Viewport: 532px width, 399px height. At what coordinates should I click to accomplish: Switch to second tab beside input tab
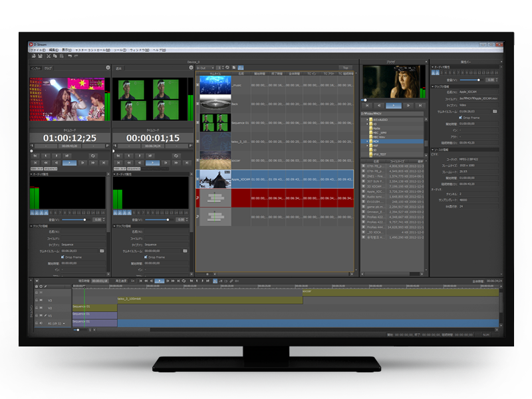click(x=48, y=68)
